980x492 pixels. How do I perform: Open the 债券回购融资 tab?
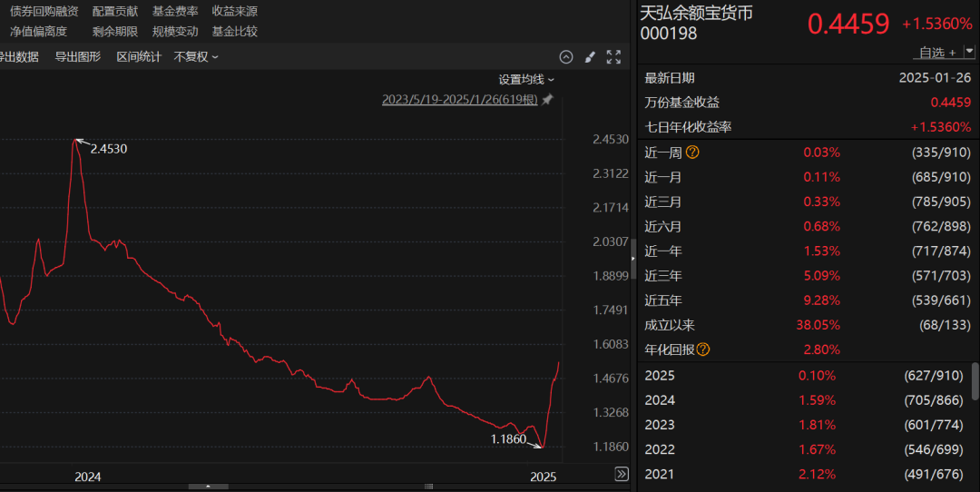point(44,11)
